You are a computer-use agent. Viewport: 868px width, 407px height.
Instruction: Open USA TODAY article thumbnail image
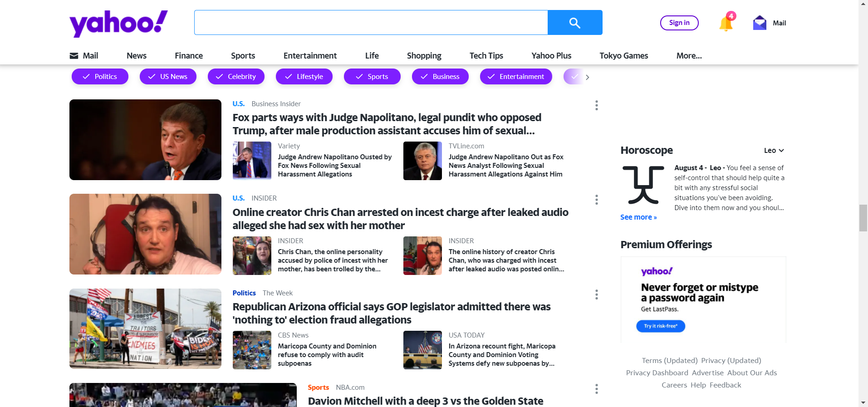tap(422, 350)
